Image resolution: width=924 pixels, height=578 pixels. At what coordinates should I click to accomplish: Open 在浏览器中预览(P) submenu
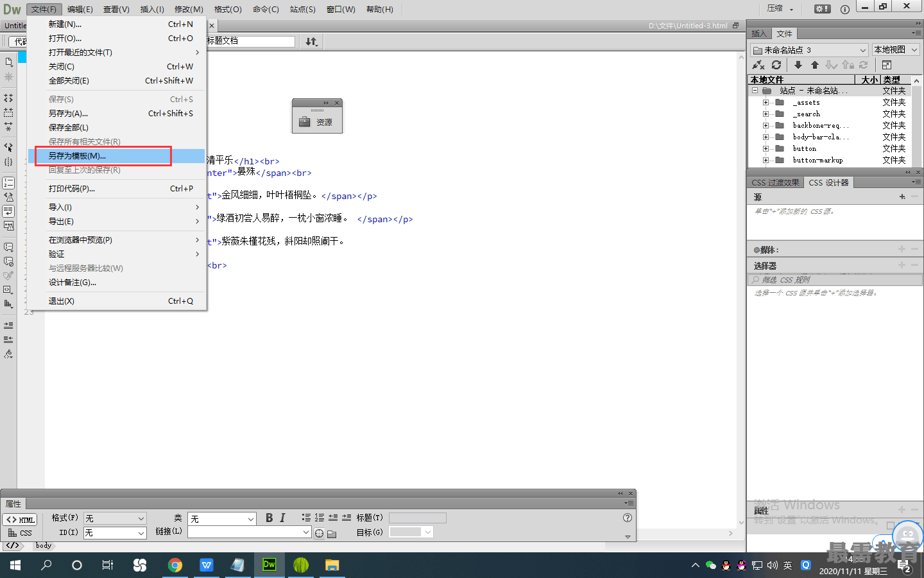(x=117, y=240)
